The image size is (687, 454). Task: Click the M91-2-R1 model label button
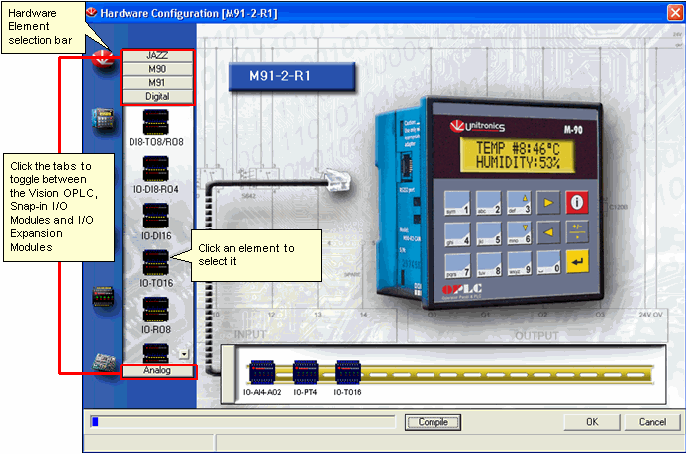291,76
